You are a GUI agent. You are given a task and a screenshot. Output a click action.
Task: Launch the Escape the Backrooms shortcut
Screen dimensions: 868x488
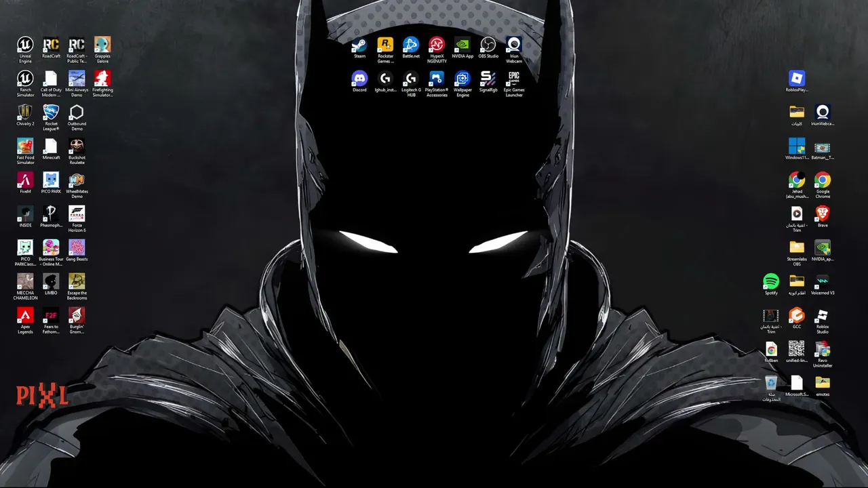(x=77, y=287)
